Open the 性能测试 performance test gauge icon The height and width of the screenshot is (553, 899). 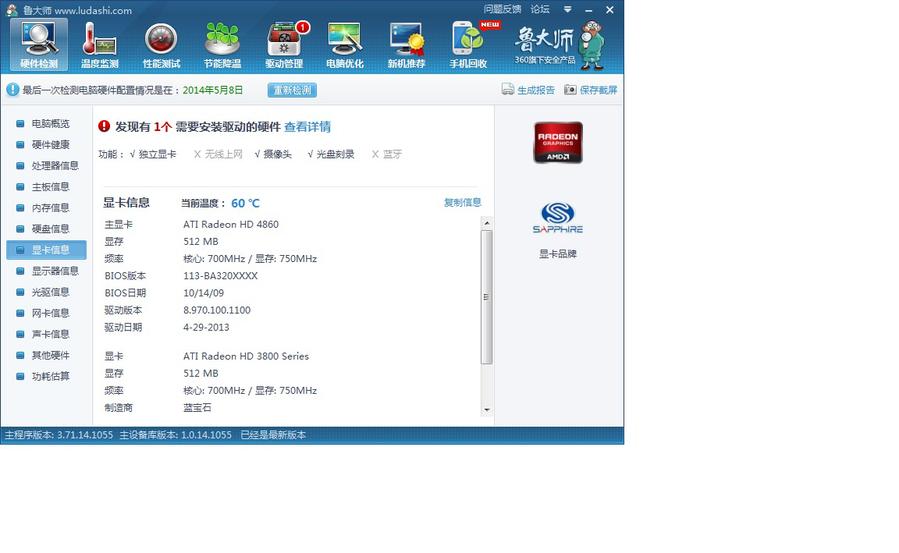pyautogui.click(x=161, y=45)
